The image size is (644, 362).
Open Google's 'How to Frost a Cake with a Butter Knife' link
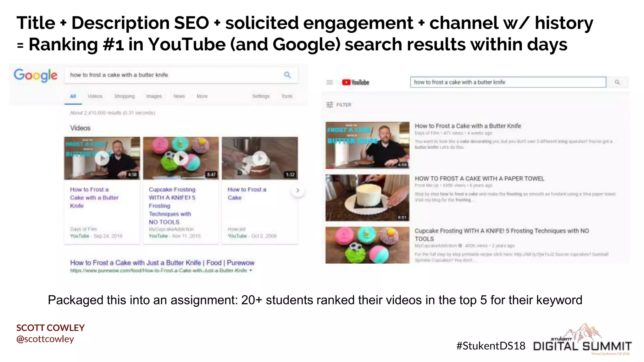click(x=94, y=198)
